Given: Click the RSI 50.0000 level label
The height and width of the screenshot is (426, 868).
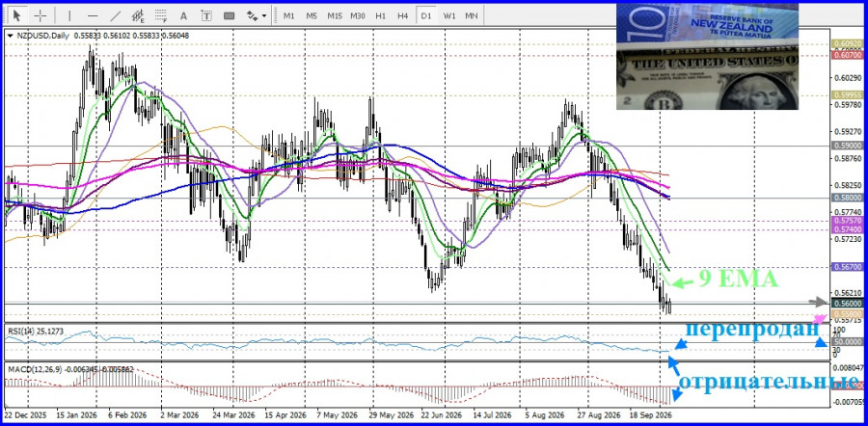Looking at the screenshot, I should [847, 342].
